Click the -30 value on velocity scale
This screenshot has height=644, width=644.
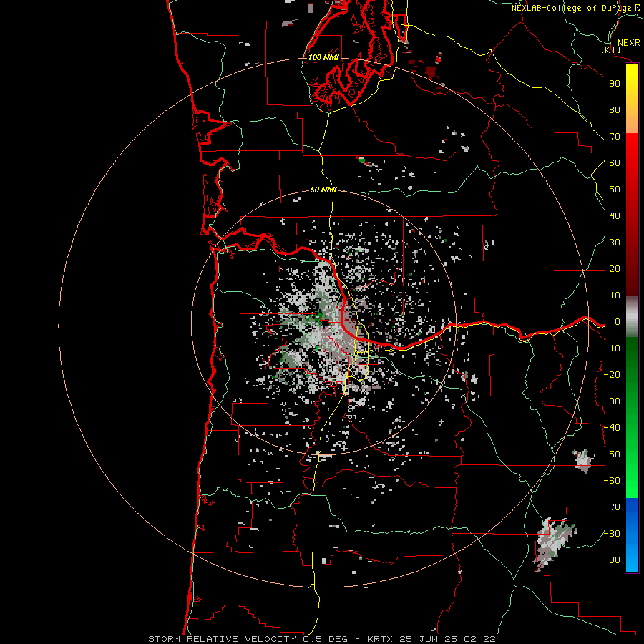click(612, 401)
